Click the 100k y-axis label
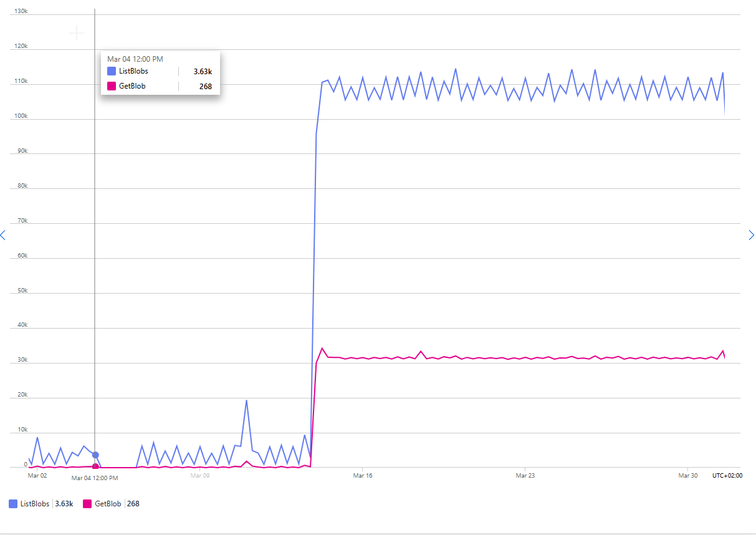This screenshot has height=535, width=756. [x=21, y=116]
